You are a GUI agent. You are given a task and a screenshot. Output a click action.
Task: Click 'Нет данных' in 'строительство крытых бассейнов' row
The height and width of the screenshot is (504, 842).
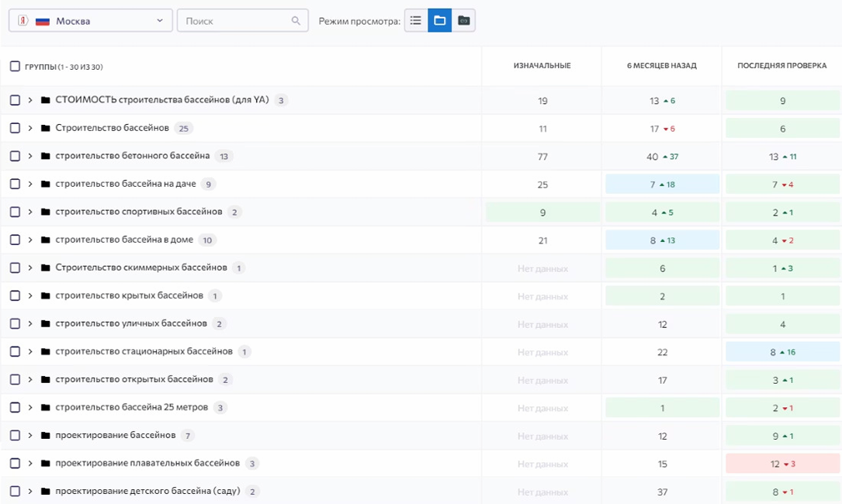click(543, 296)
